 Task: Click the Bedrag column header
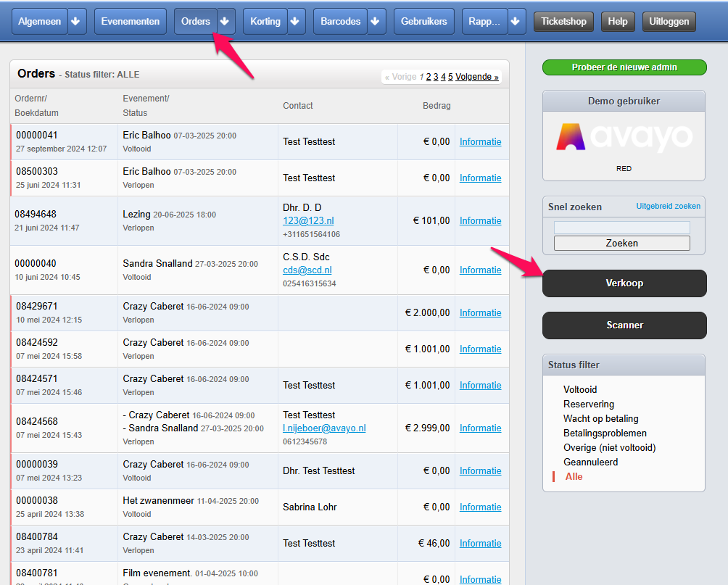coord(437,105)
